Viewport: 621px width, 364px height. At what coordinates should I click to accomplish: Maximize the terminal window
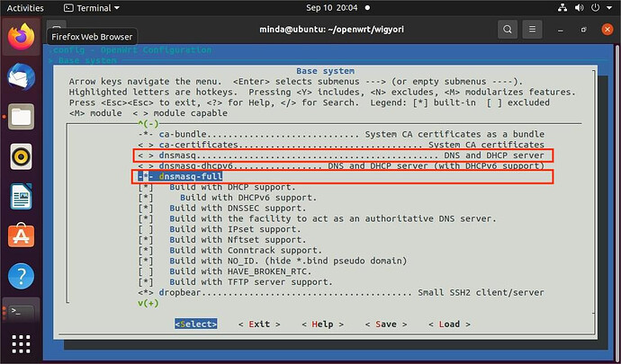tap(583, 30)
